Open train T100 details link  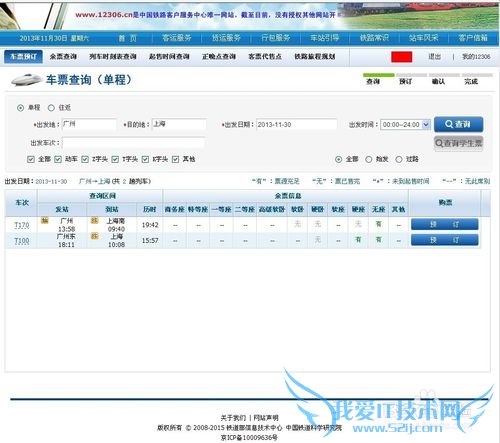[x=22, y=240]
